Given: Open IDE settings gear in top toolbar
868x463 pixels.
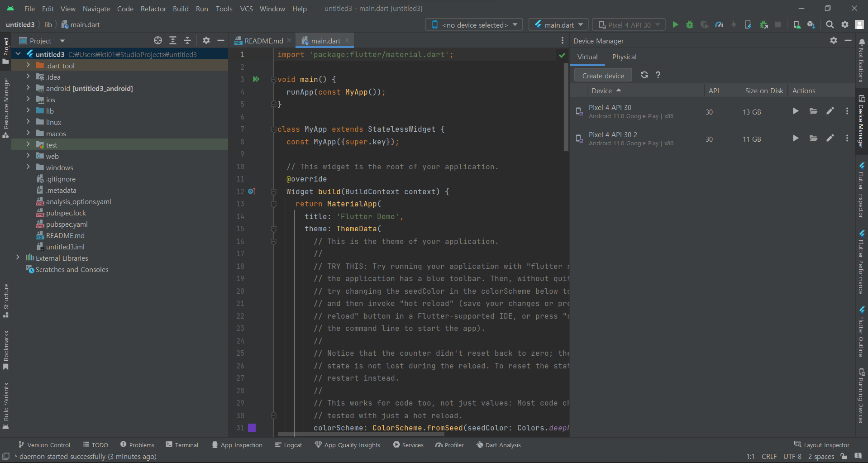Looking at the screenshot, I should pos(845,25).
